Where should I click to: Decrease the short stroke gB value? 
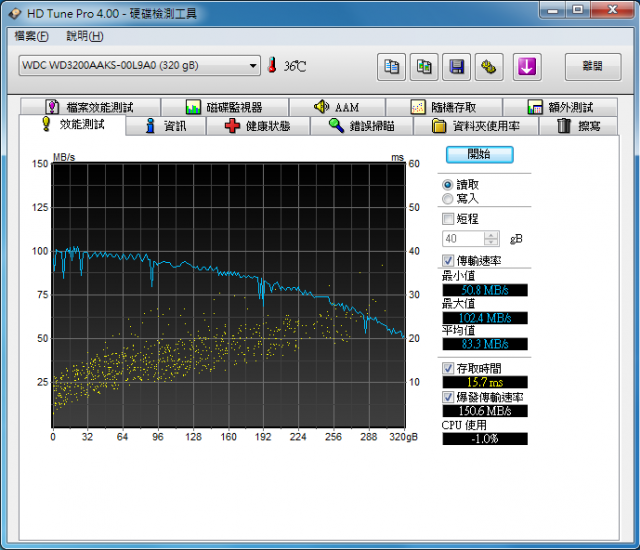tap(491, 242)
